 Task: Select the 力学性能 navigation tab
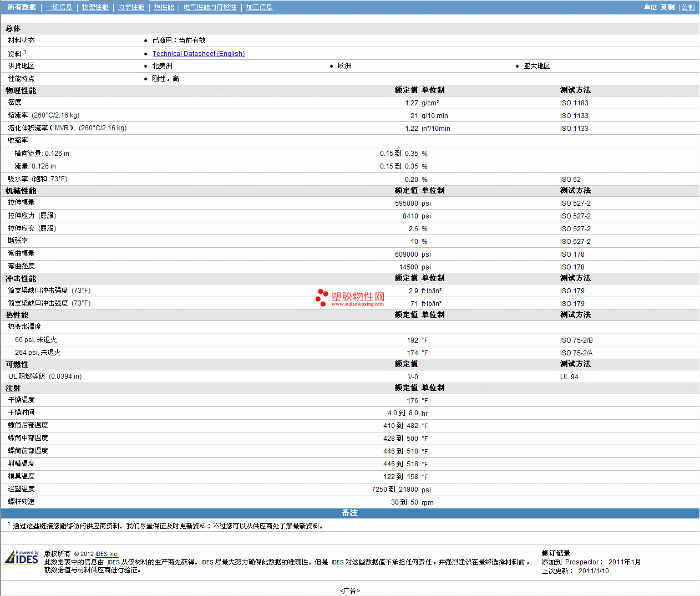pos(131,7)
